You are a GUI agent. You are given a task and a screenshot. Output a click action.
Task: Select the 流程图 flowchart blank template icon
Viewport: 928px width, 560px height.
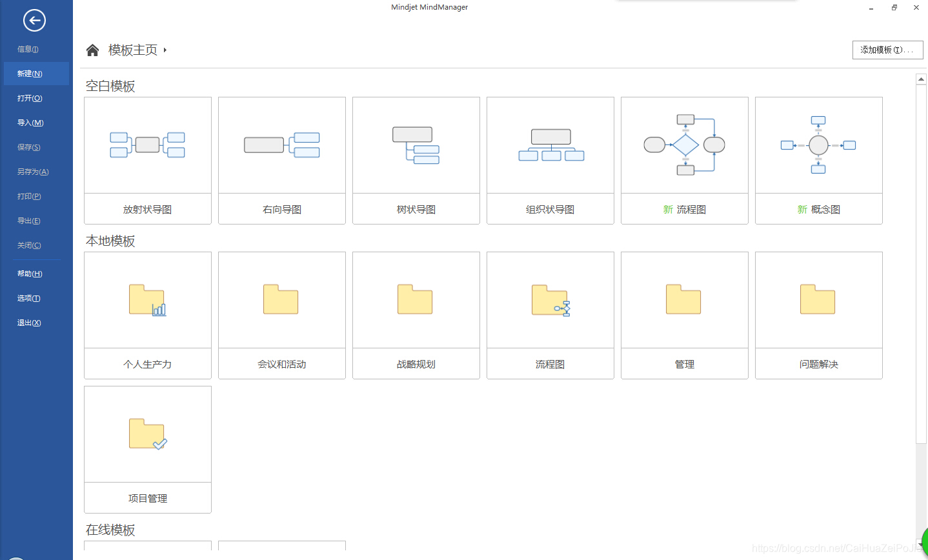685,145
